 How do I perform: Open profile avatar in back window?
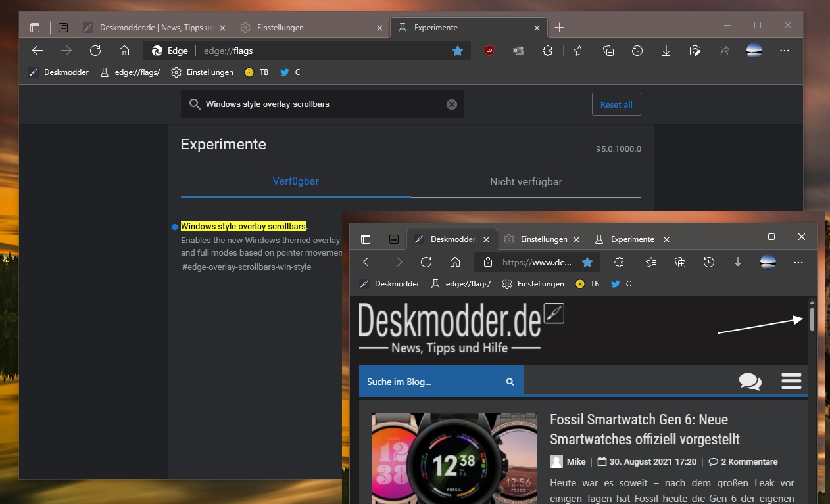[754, 51]
